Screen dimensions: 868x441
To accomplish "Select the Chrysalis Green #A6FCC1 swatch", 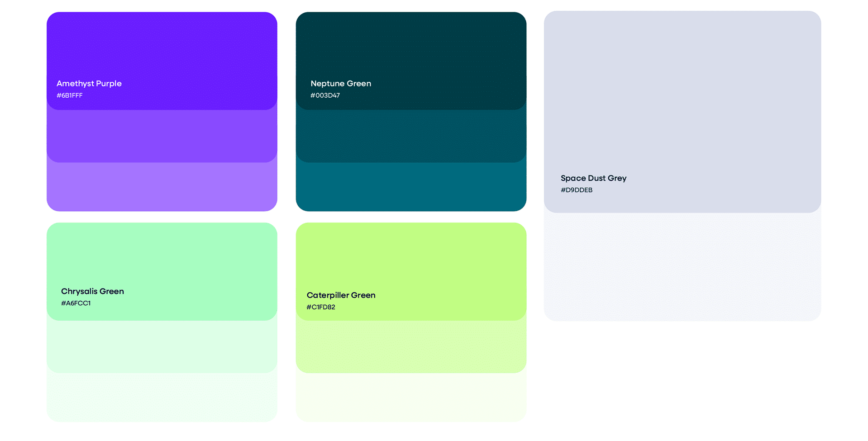I will (162, 271).
